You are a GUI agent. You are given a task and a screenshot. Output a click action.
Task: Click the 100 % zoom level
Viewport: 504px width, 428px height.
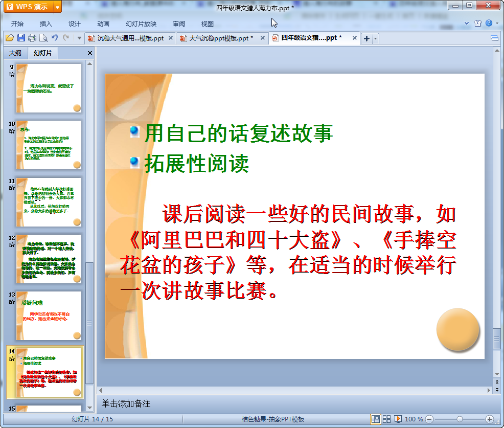click(x=414, y=419)
